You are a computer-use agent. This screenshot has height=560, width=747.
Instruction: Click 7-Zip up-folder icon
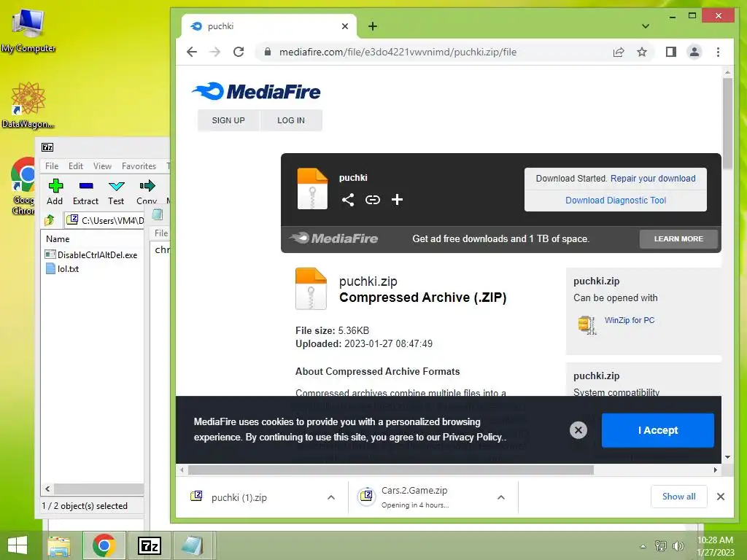[50, 220]
